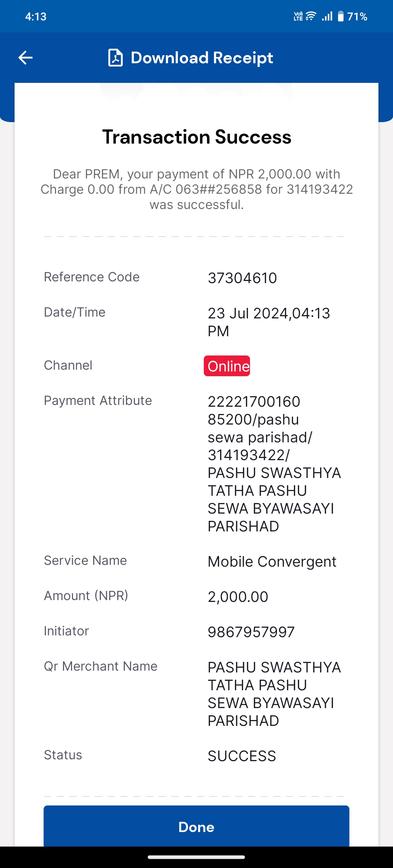The height and width of the screenshot is (868, 393).
Task: Tap the Mobile Convergent service name
Action: point(272,562)
